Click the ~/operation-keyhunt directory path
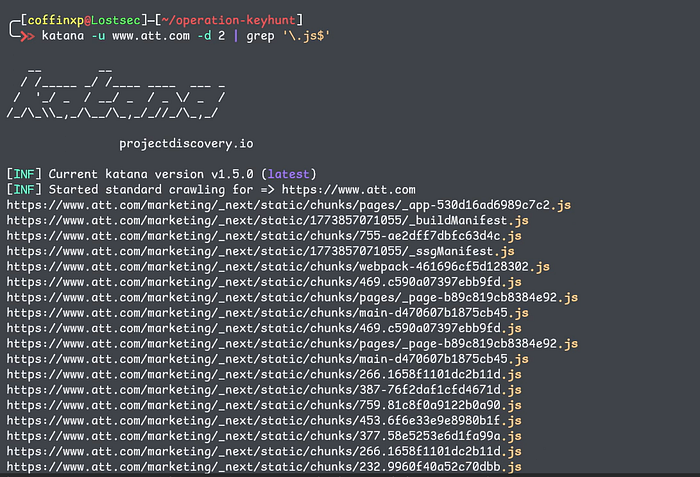The image size is (700, 477). (229, 20)
